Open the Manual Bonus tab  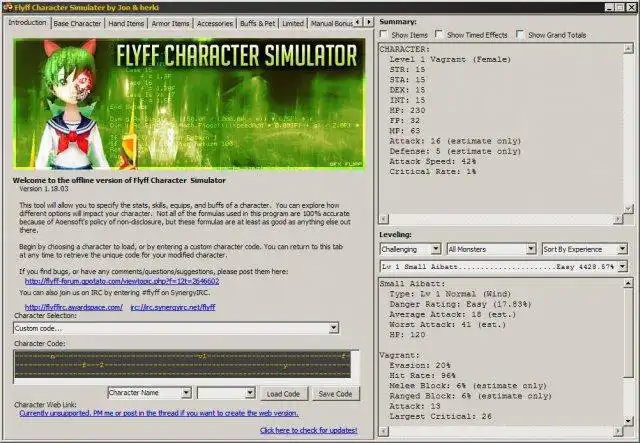tap(331, 24)
